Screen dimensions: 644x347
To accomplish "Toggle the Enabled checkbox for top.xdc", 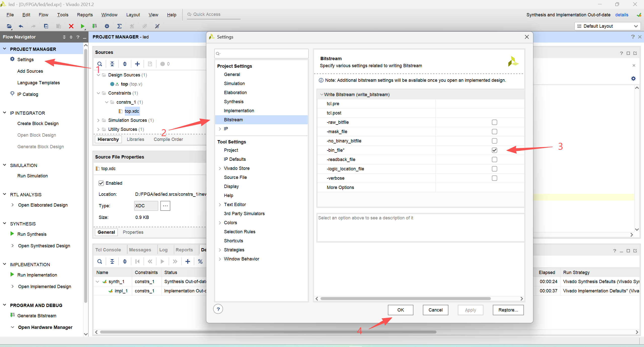I will tap(101, 183).
